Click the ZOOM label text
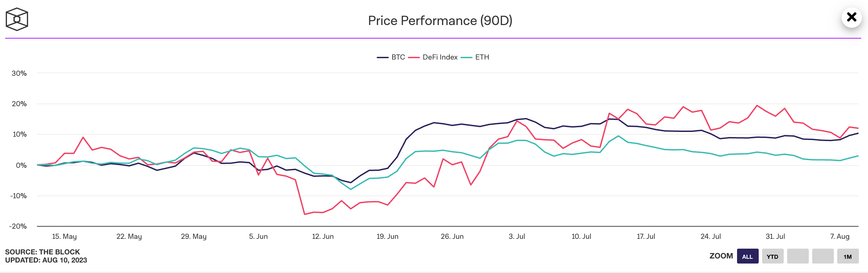 click(721, 256)
